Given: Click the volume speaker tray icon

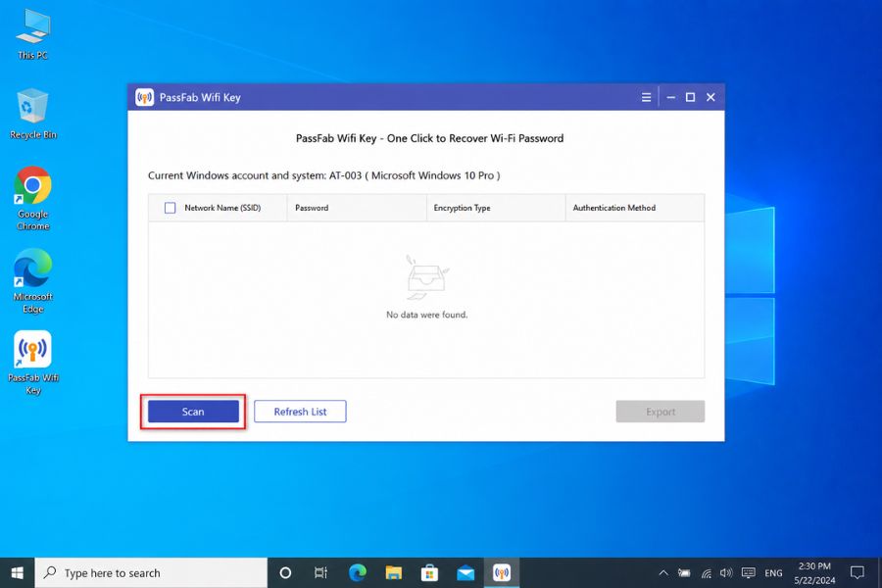Looking at the screenshot, I should click(726, 572).
